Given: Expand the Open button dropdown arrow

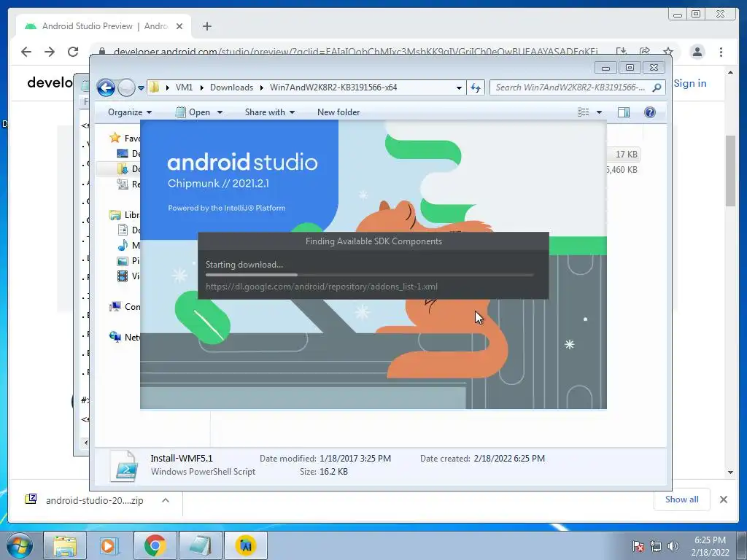Looking at the screenshot, I should 220,112.
